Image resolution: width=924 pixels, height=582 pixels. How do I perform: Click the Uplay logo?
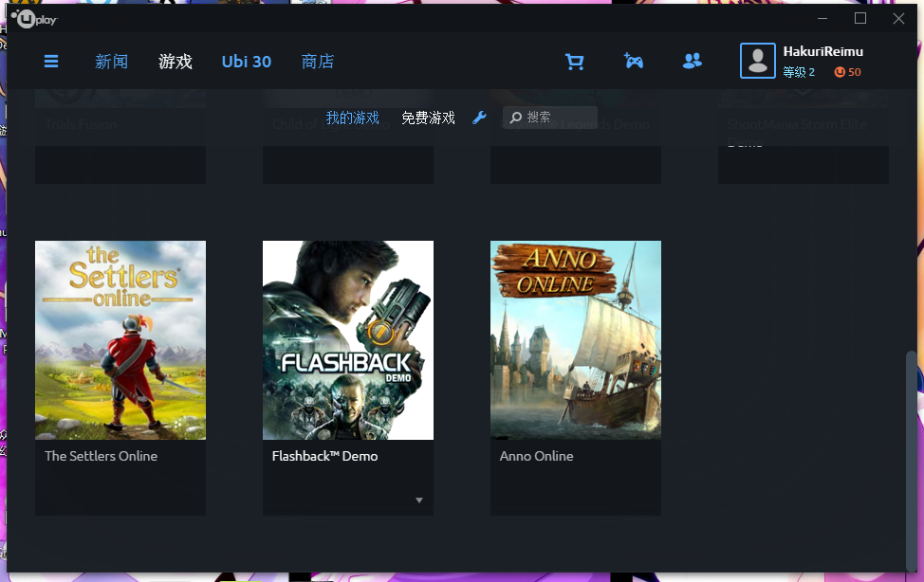(x=34, y=19)
